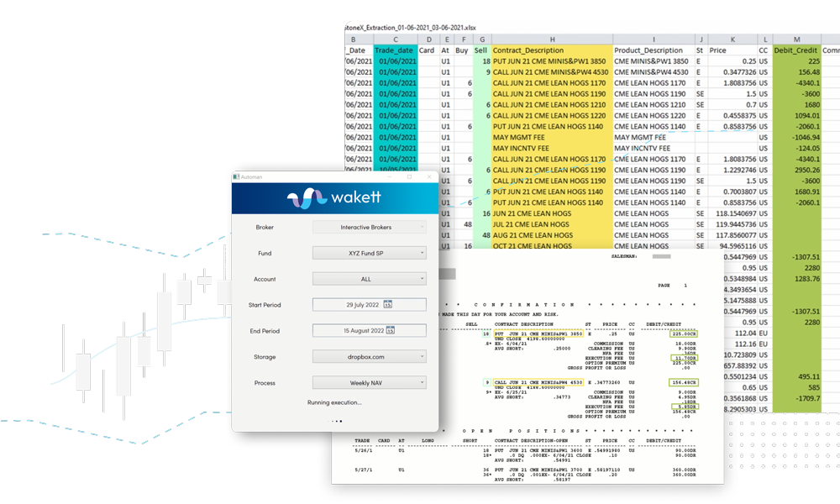The width and height of the screenshot is (840, 504).
Task: Select spreadsheet cell CALL JUN 21 CME LEAN HOGS 1220
Action: [552, 116]
